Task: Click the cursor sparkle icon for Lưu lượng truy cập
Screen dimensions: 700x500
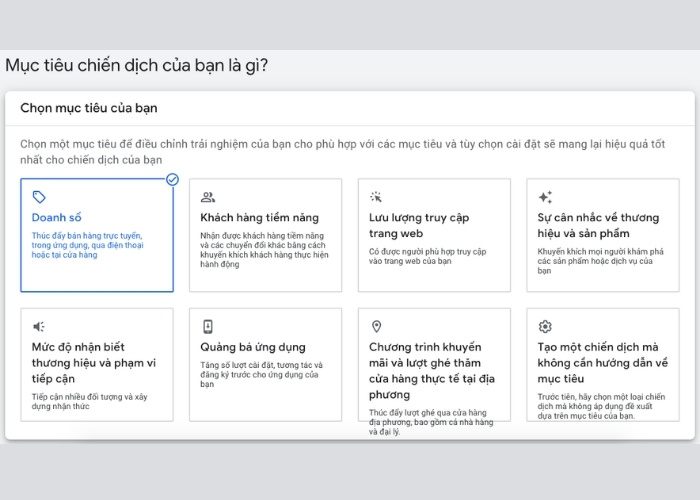Action: (376, 197)
